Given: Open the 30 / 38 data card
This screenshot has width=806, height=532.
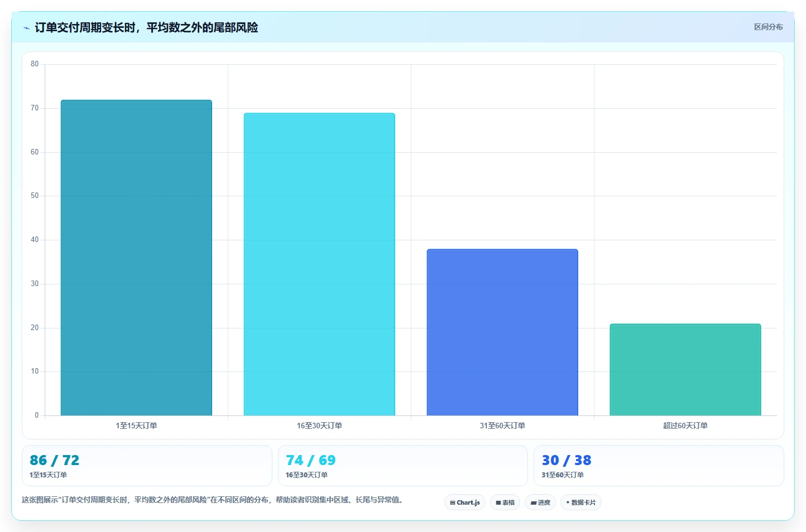Looking at the screenshot, I should pyautogui.click(x=659, y=466).
